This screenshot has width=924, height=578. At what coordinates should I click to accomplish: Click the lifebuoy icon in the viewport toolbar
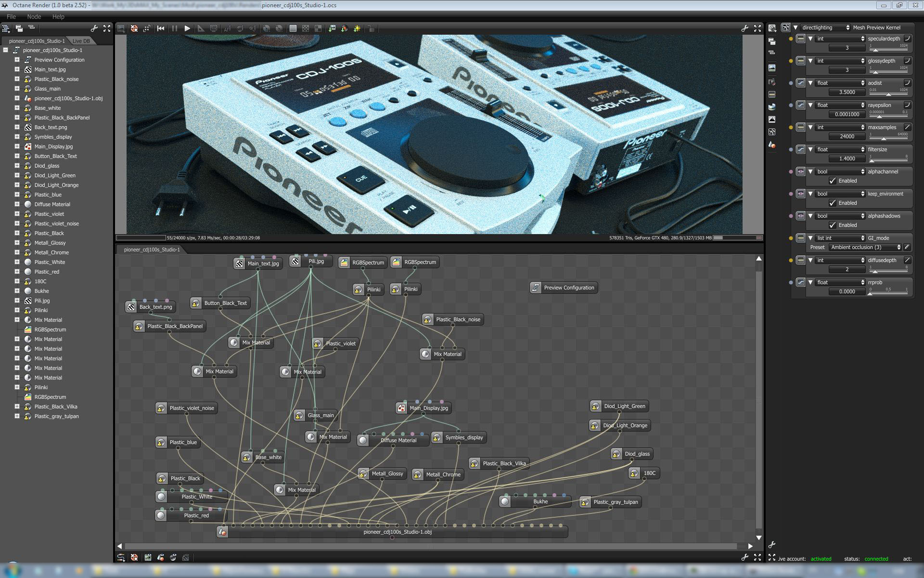(x=134, y=28)
